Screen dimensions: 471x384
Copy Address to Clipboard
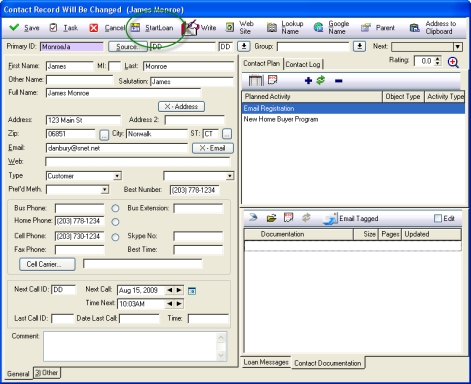(433, 27)
